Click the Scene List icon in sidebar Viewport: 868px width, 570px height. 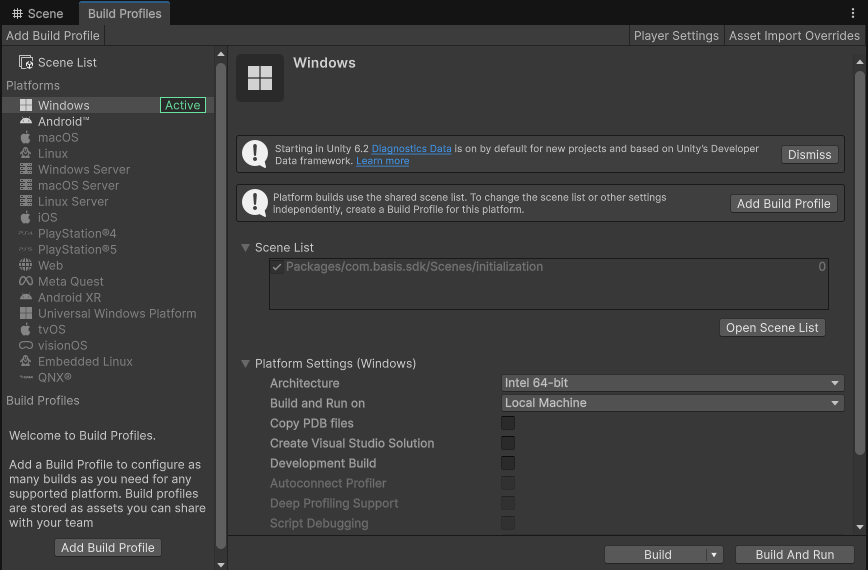(x=25, y=63)
